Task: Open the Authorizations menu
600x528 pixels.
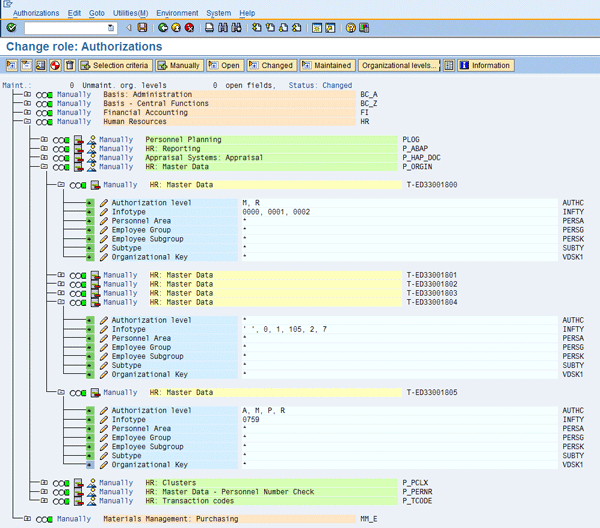Action: [36, 13]
